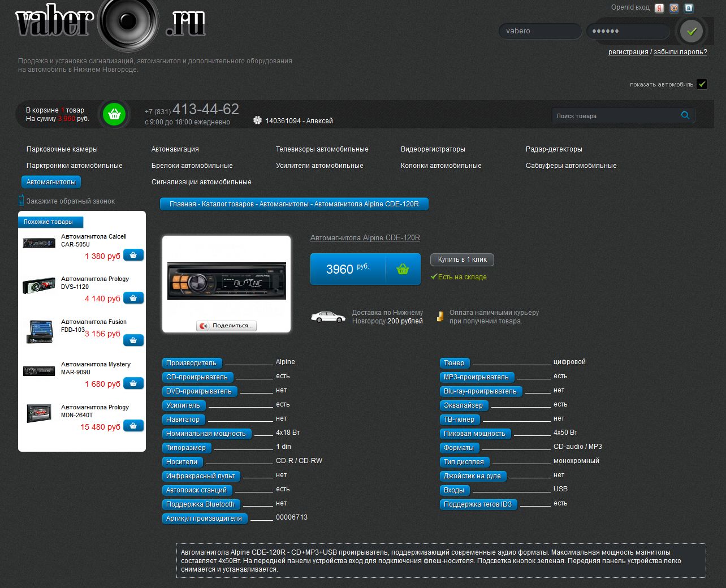Click the phone icon by callback request
The width and height of the screenshot is (726, 588).
point(21,200)
